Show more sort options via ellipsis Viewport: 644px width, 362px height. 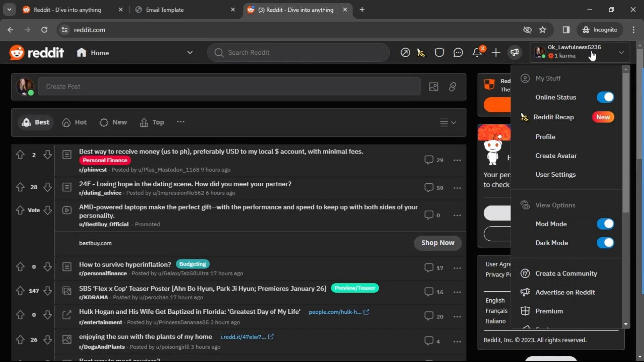(x=180, y=122)
